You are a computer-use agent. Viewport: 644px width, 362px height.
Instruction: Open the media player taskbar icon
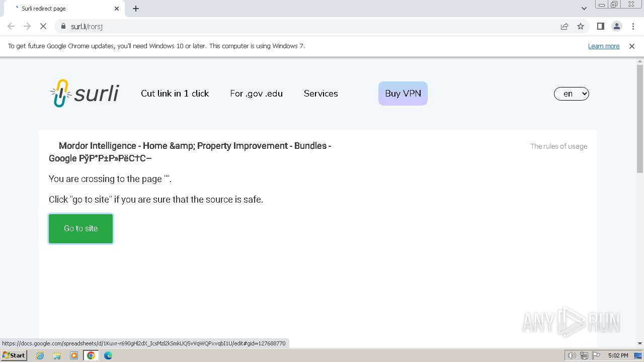point(74,355)
